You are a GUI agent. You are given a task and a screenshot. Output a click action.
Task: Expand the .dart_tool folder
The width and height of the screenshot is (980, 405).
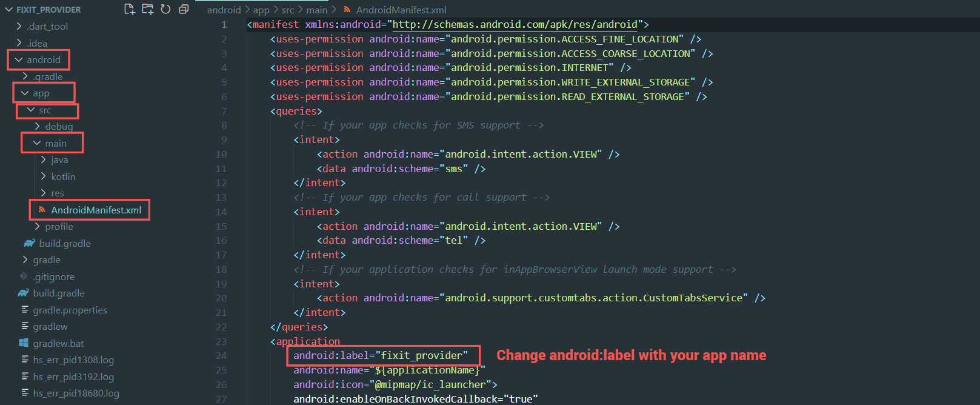19,26
